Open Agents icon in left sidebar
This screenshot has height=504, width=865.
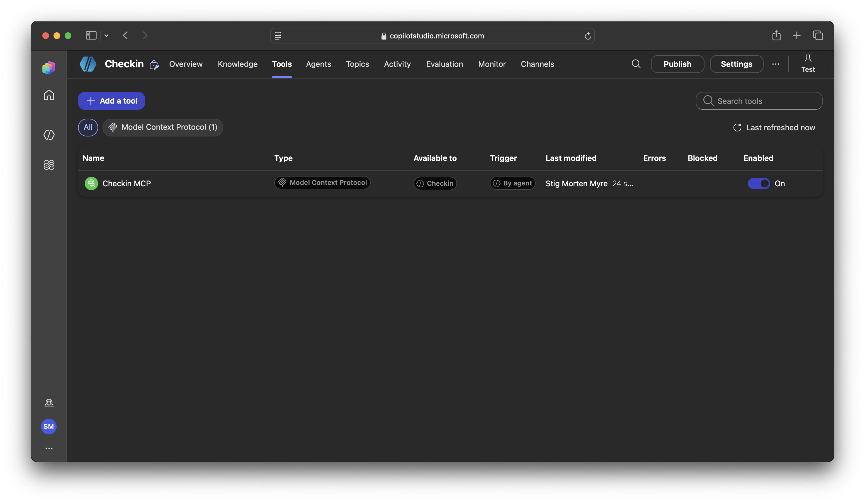click(x=49, y=135)
